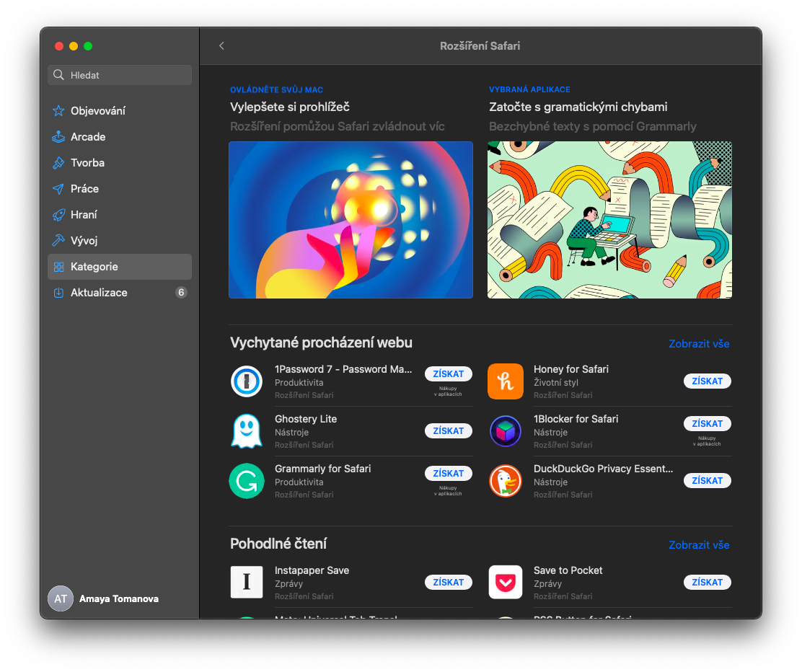Open the Instapaper Save icon

[x=247, y=582]
